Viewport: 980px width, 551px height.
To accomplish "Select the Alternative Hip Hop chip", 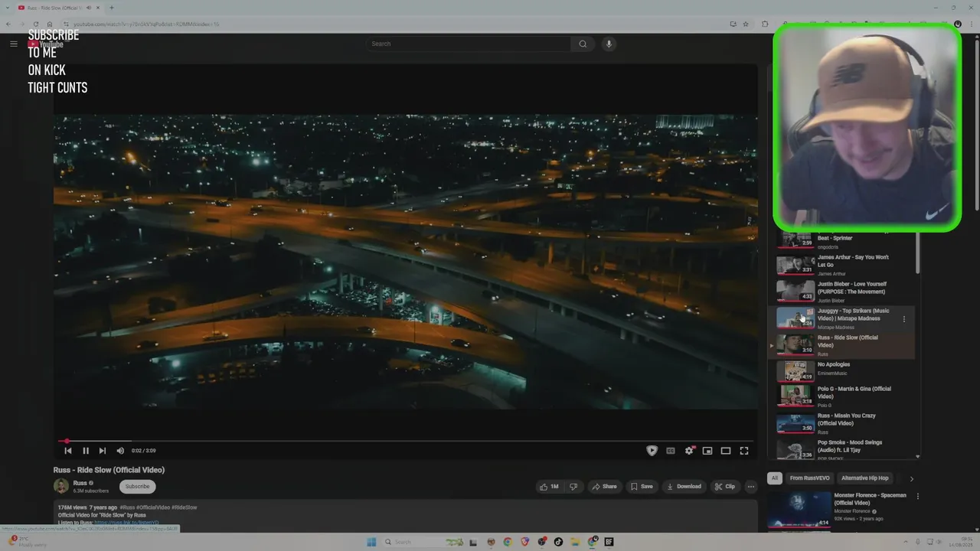I will 865,478.
